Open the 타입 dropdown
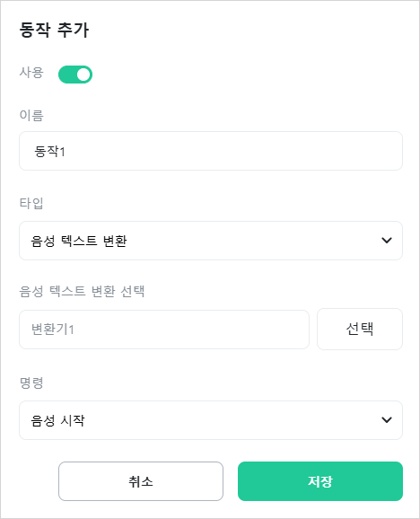Image resolution: width=420 pixels, height=519 pixels. (x=211, y=241)
